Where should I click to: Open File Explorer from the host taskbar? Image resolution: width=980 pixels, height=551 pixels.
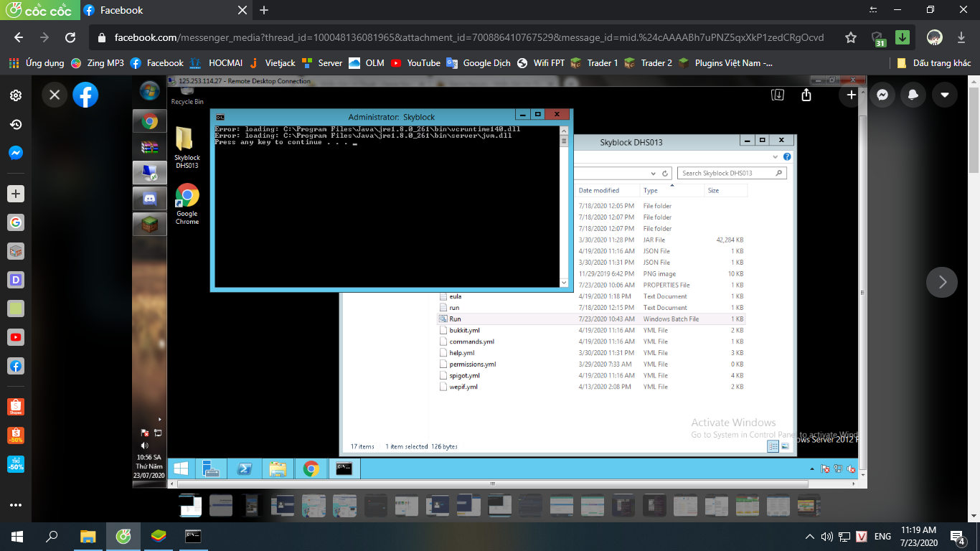[88, 536]
